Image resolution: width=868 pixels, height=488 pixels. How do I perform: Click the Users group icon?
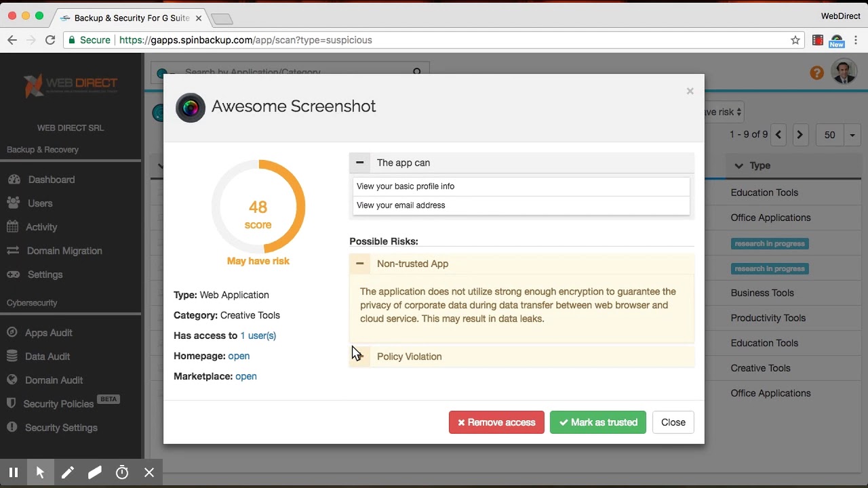[13, 203]
